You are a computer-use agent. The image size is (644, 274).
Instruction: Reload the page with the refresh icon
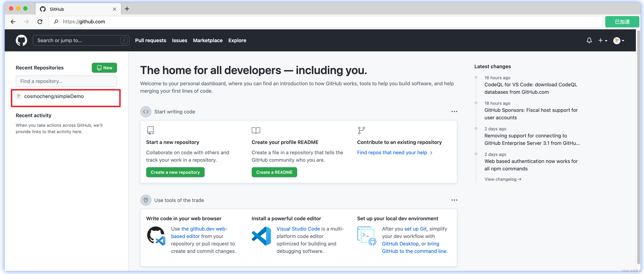pos(40,22)
